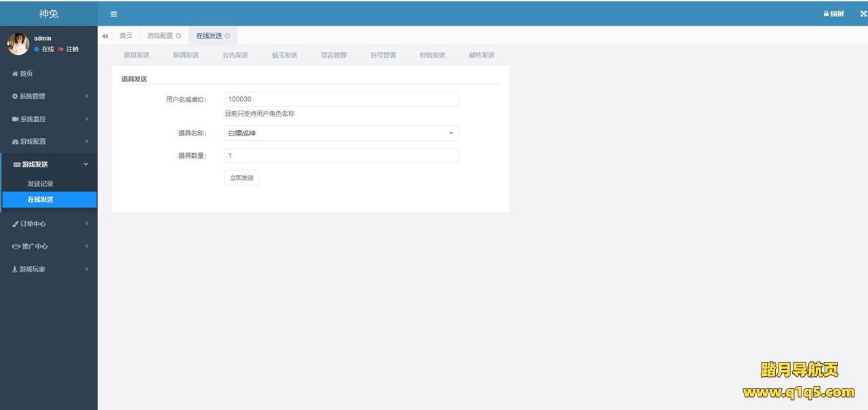Switch to the 公告发送 tab

tap(235, 56)
